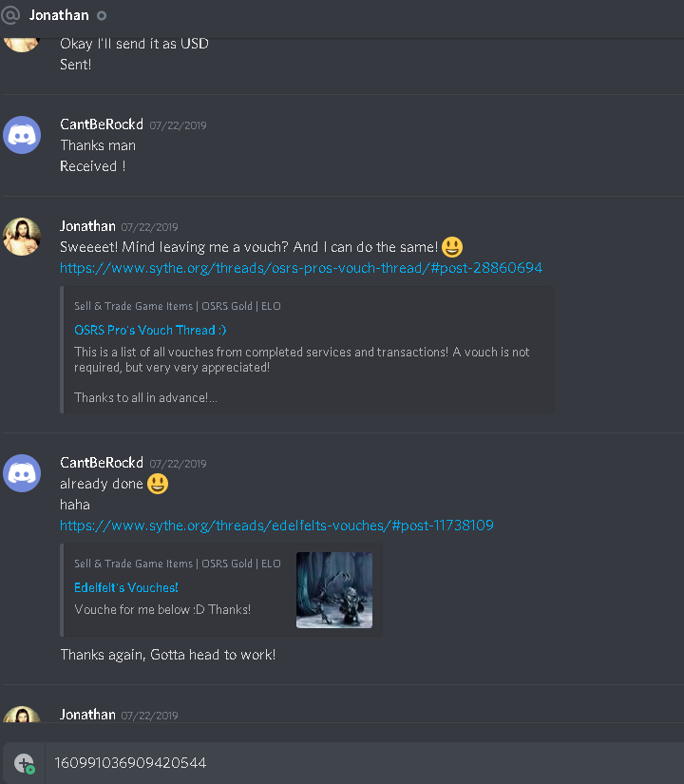Open the "Edelfelt's Vouches!" embed title

pos(126,587)
